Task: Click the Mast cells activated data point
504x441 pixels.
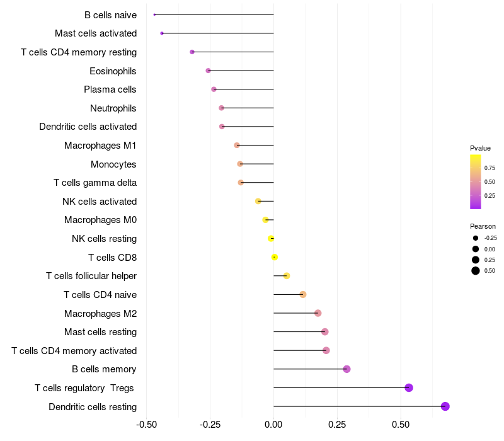Action: pyautogui.click(x=162, y=33)
